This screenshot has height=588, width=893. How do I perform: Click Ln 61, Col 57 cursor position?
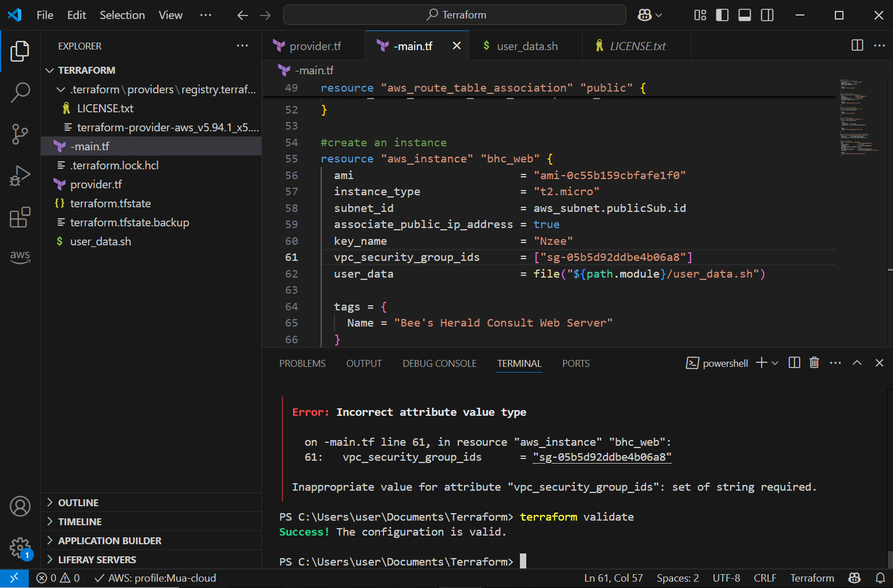tap(613, 578)
